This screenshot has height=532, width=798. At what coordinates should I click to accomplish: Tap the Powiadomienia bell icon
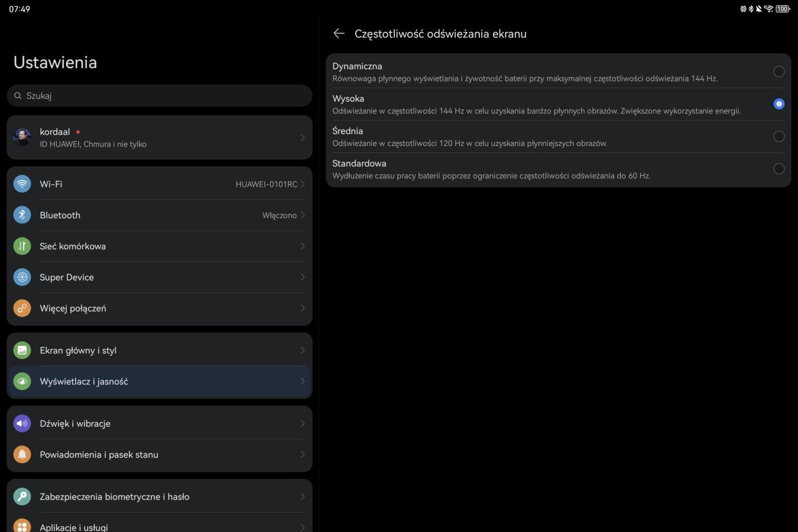click(x=22, y=455)
